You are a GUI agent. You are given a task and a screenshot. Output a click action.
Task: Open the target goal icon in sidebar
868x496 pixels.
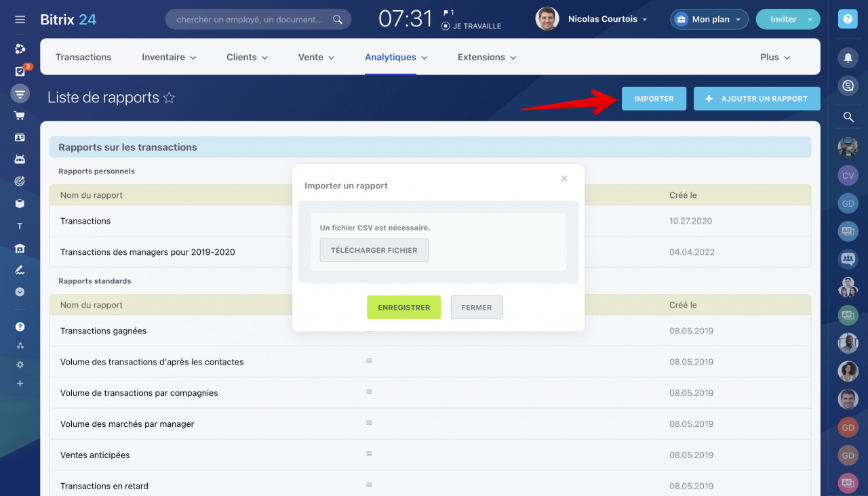(20, 181)
